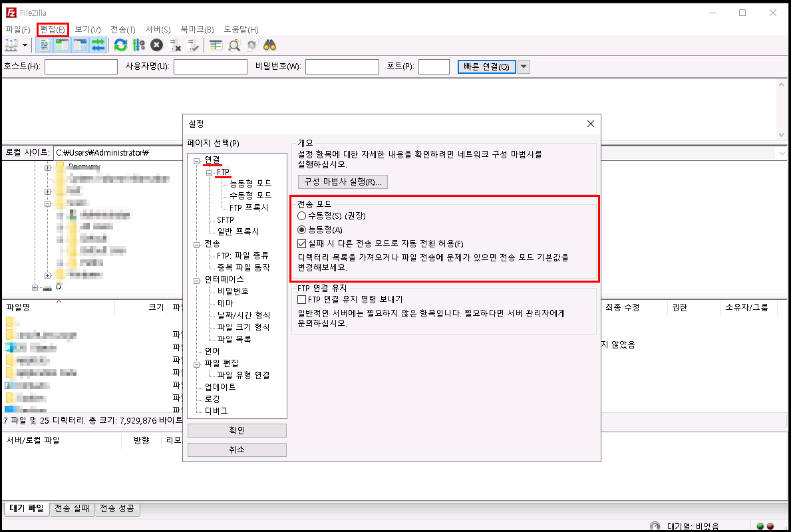Toggle the directory comparison icon
Viewport: 791px width, 532px height.
tap(234, 45)
